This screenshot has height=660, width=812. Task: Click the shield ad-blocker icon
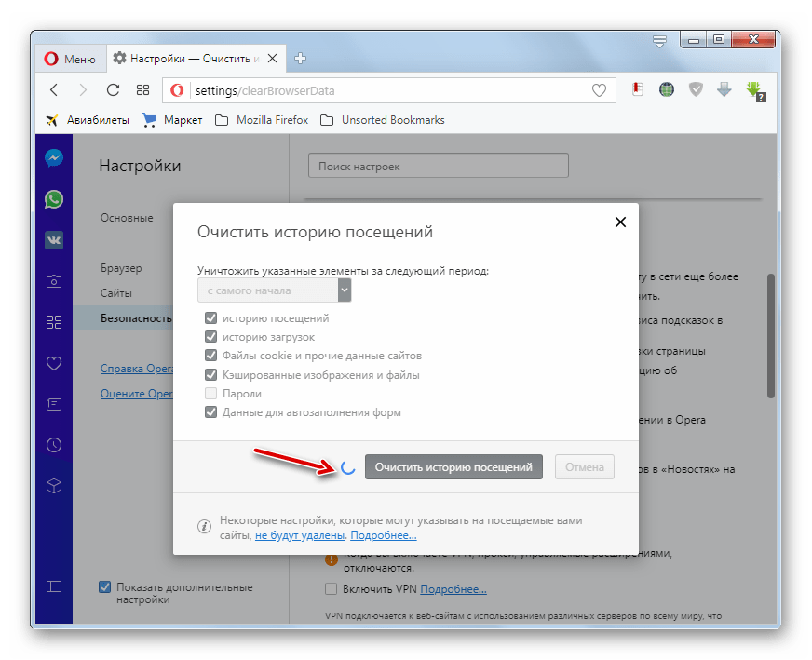click(x=696, y=89)
